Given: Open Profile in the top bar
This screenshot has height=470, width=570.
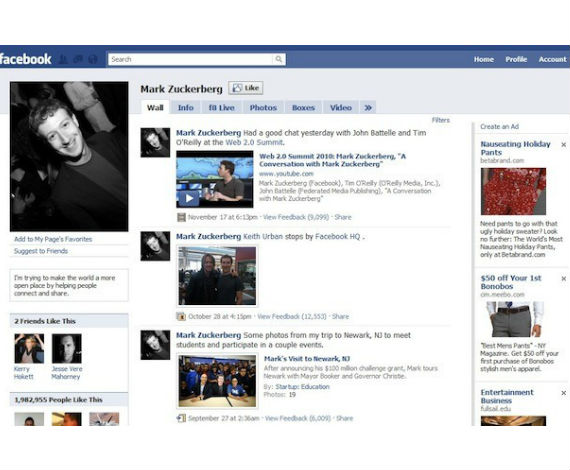Looking at the screenshot, I should point(516,59).
